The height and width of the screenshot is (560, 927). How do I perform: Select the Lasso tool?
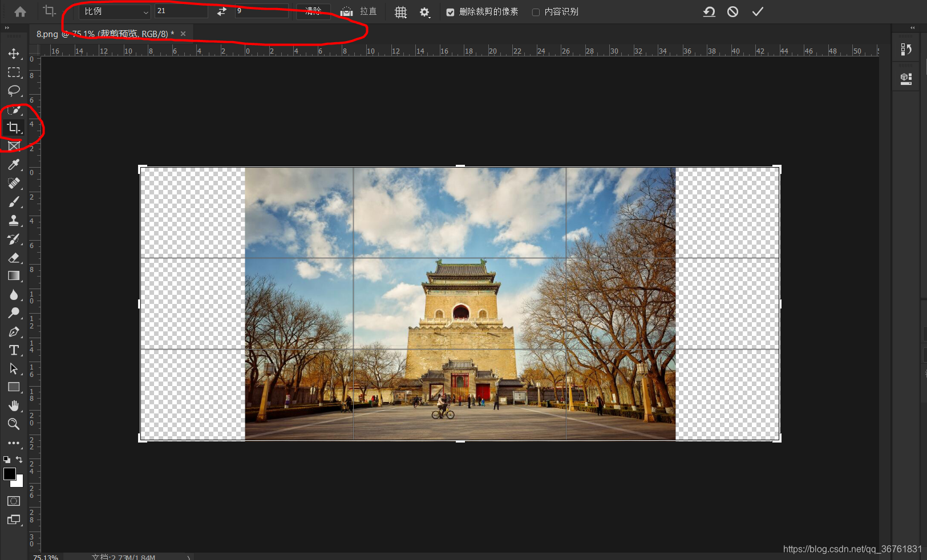[x=14, y=91]
